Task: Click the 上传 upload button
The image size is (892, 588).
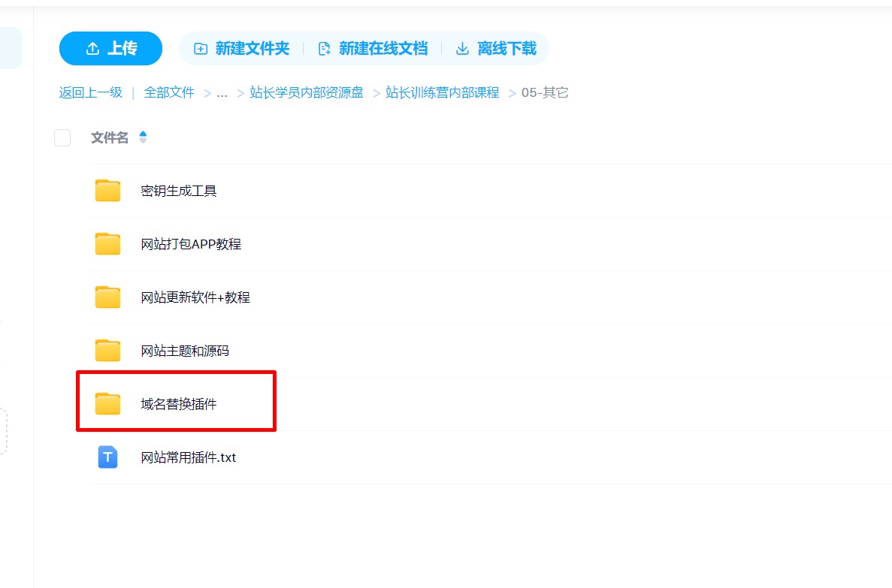Action: click(x=110, y=49)
